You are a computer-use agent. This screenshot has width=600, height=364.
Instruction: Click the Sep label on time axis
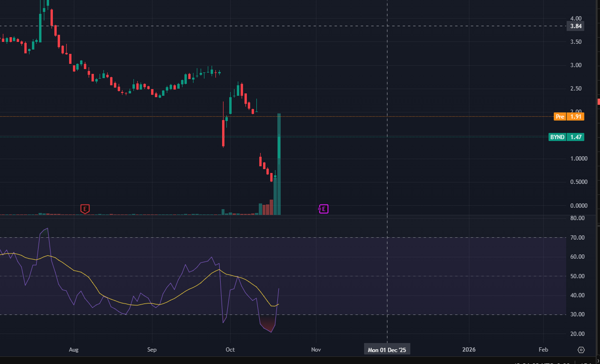152,349
